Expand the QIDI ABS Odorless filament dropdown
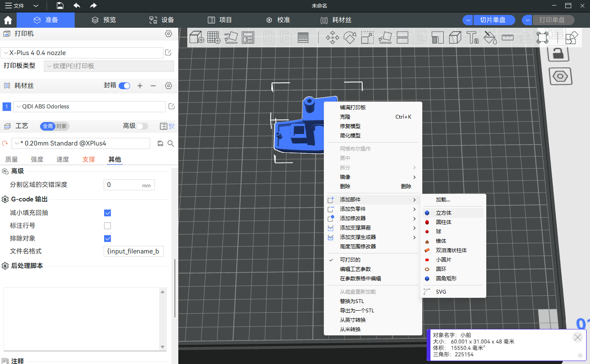This screenshot has height=364, width=590. point(89,107)
